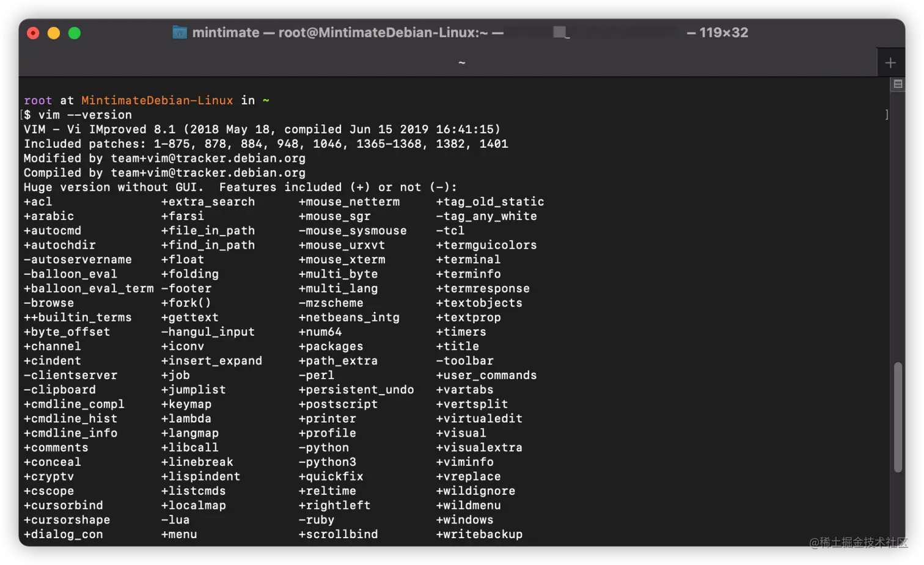The image size is (924, 565).
Task: Click the '+insert_expand' feature entry
Action: (x=211, y=361)
